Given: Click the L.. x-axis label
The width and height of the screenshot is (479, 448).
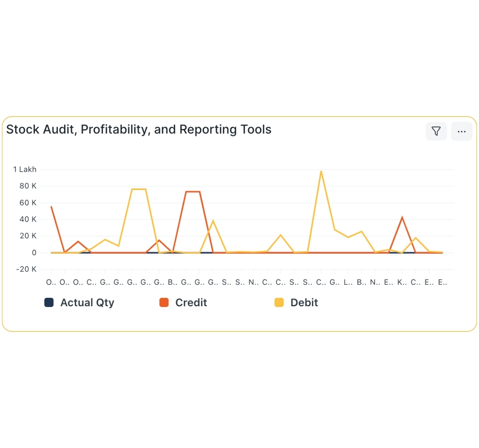Looking at the screenshot, I should pyautogui.click(x=348, y=282).
